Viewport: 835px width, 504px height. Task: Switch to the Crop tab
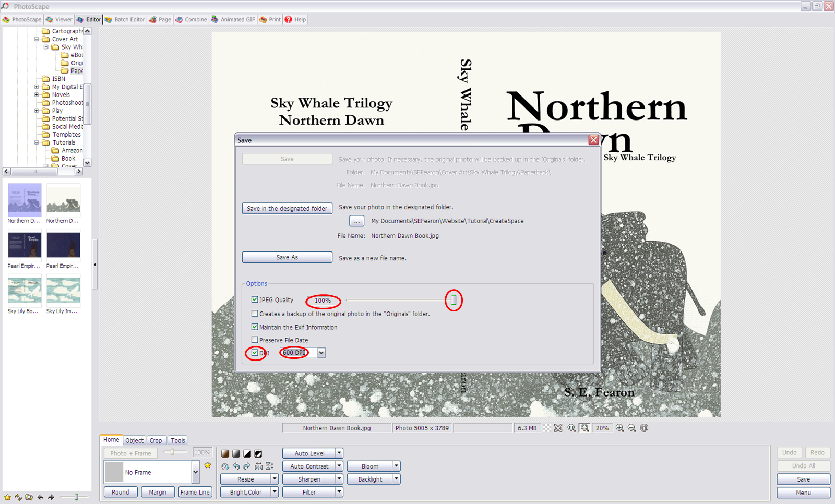(156, 440)
